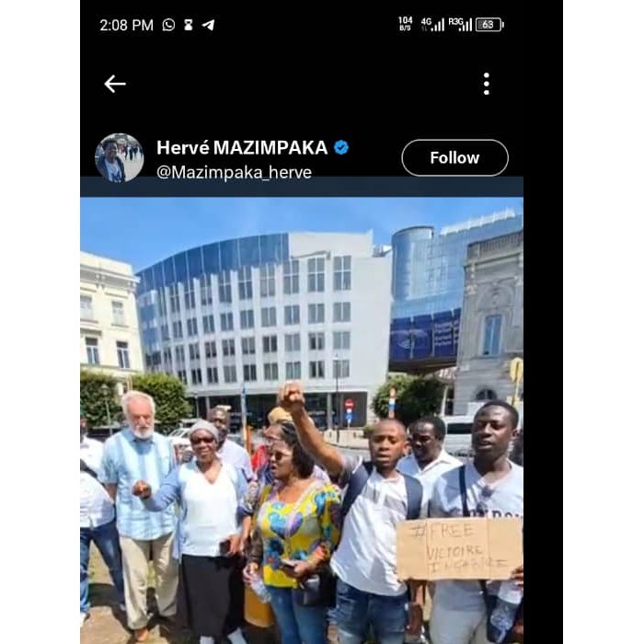Tap the R3G roaming signal icon

[460, 24]
